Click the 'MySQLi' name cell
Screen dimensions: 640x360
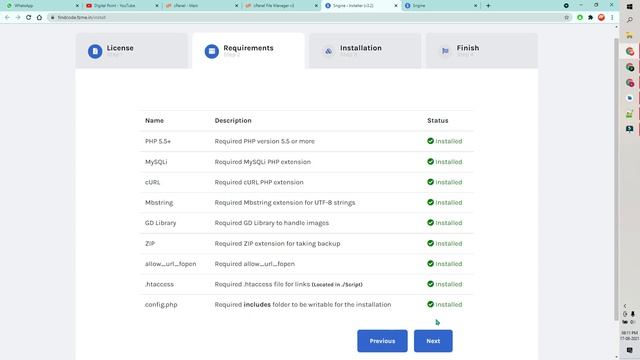[156, 162]
